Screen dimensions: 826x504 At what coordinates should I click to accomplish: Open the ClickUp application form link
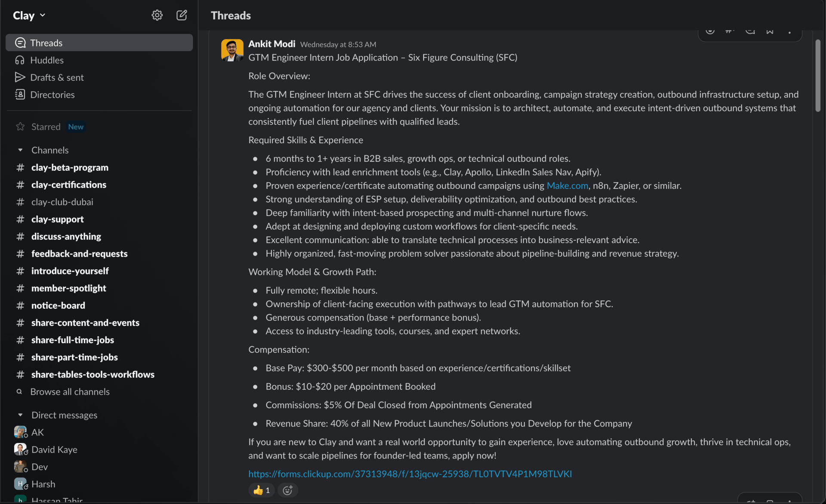pos(410,473)
